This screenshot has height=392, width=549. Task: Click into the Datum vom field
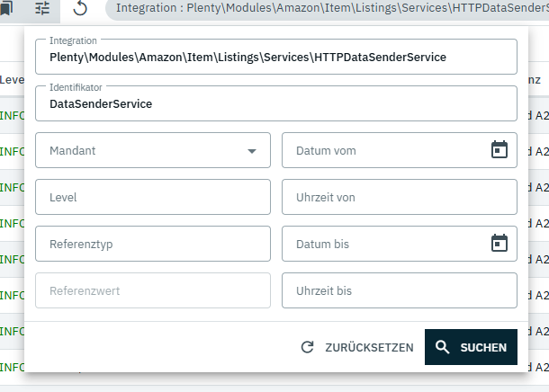click(x=382, y=150)
